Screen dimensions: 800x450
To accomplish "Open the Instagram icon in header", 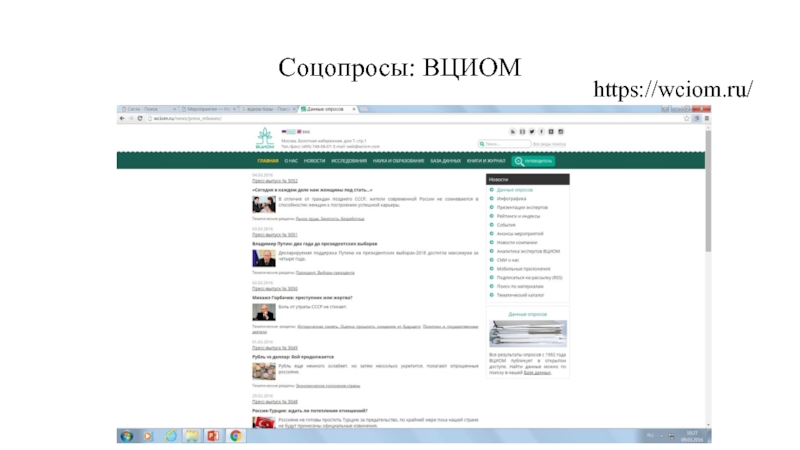I will (x=561, y=132).
